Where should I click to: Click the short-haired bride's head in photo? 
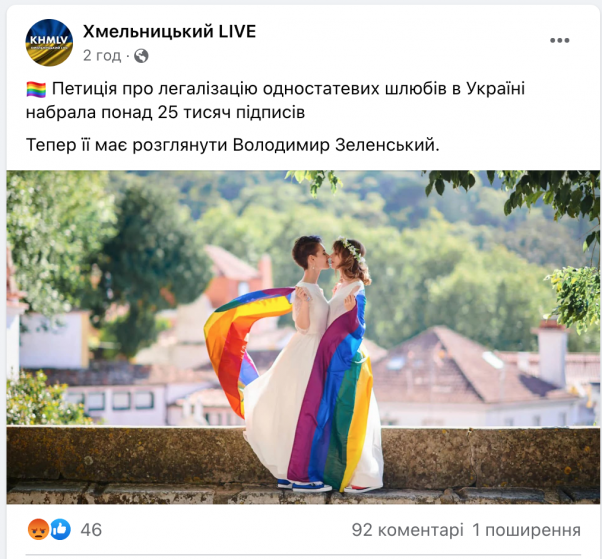[311, 253]
